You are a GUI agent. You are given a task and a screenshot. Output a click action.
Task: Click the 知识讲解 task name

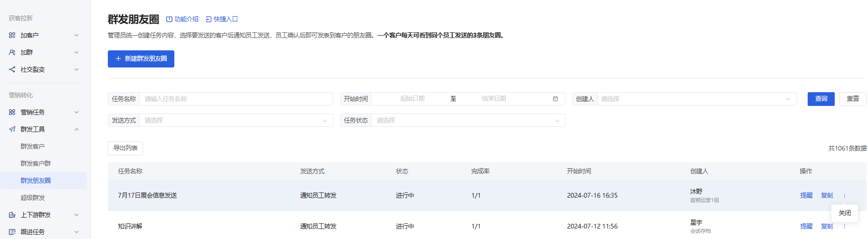click(130, 227)
